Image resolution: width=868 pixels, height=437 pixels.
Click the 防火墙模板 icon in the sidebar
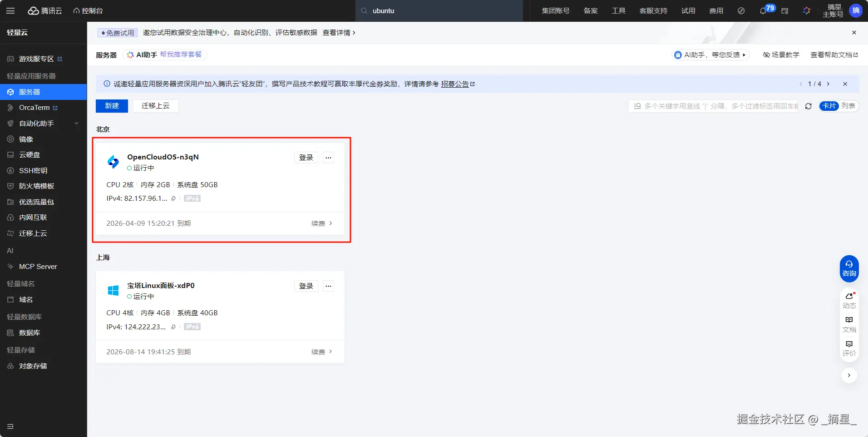click(x=10, y=186)
